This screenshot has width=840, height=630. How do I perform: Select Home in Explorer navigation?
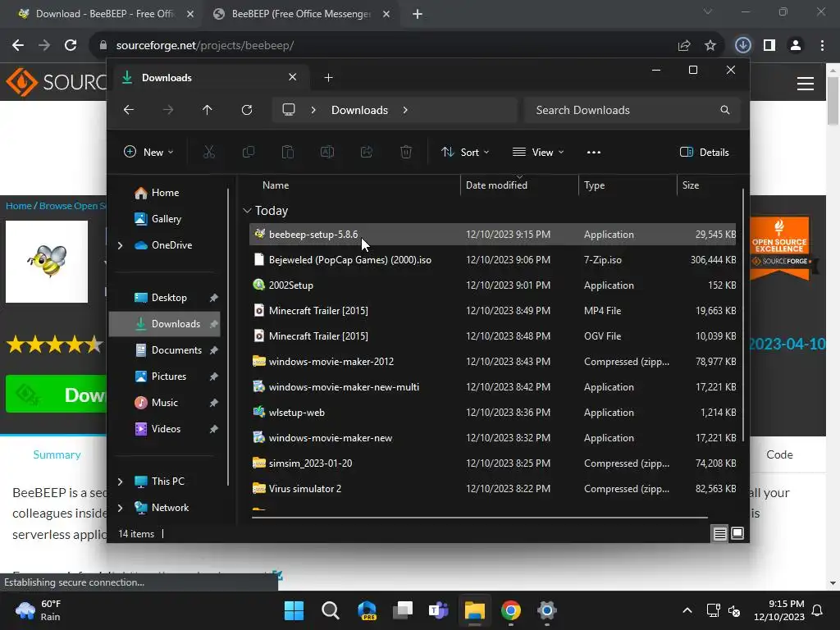coord(165,193)
